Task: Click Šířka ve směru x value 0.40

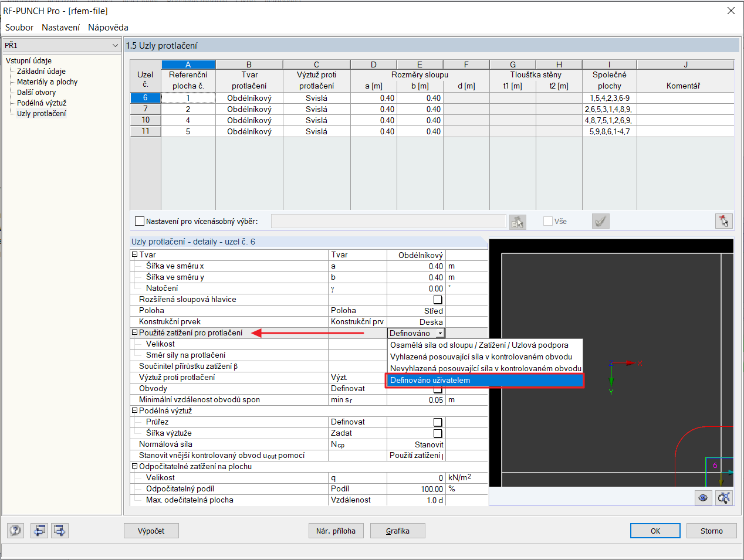Action: (416, 266)
